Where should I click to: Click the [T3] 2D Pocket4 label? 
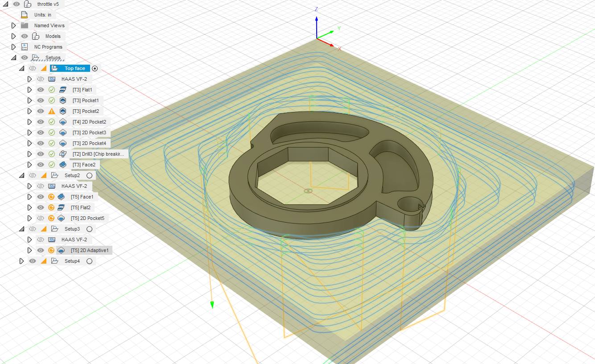(x=89, y=143)
